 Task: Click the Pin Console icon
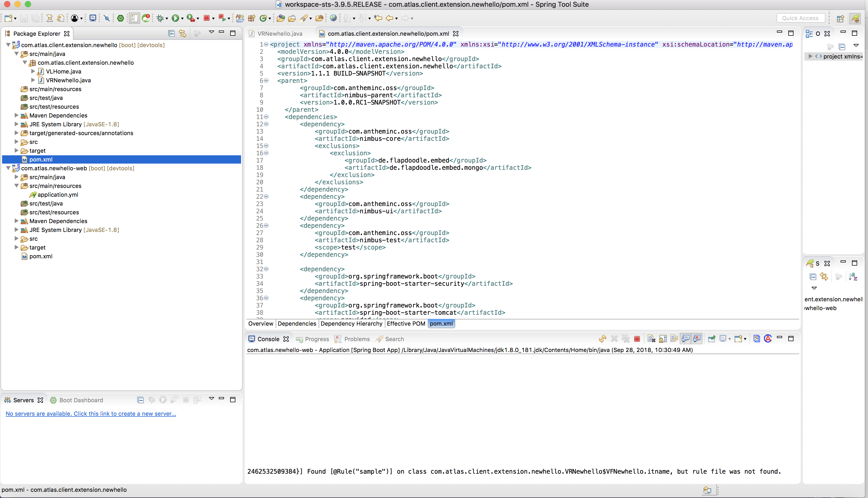pos(712,339)
